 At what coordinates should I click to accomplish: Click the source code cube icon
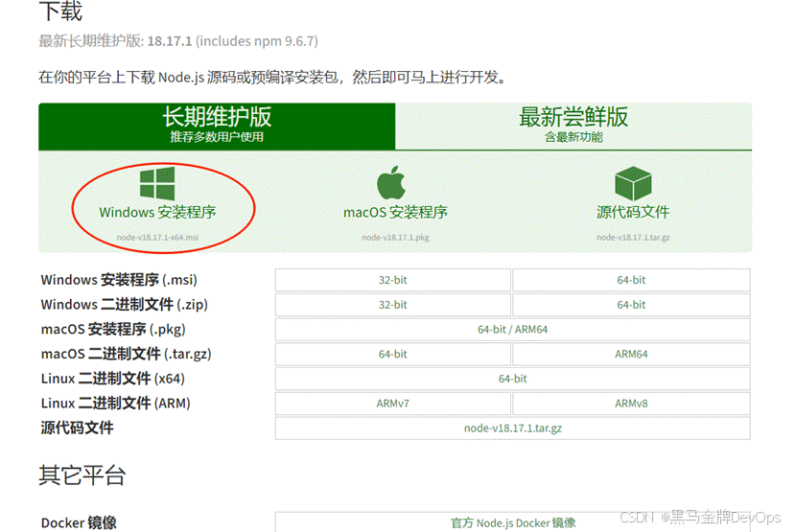click(x=633, y=183)
